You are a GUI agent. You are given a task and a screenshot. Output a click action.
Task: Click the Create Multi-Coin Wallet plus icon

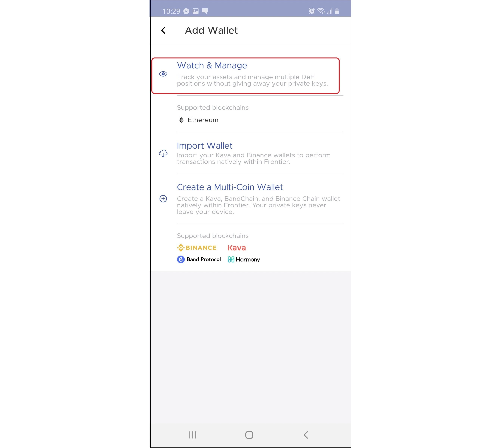coord(163,198)
